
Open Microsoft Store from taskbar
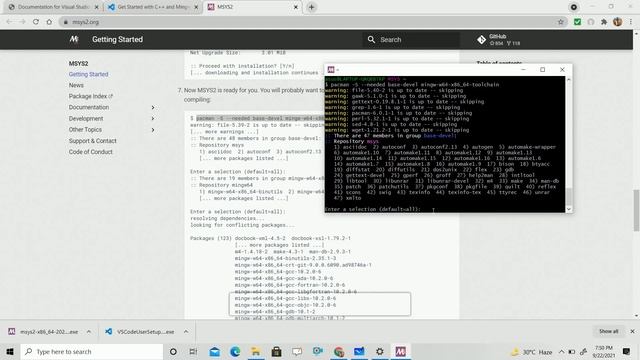(276, 351)
